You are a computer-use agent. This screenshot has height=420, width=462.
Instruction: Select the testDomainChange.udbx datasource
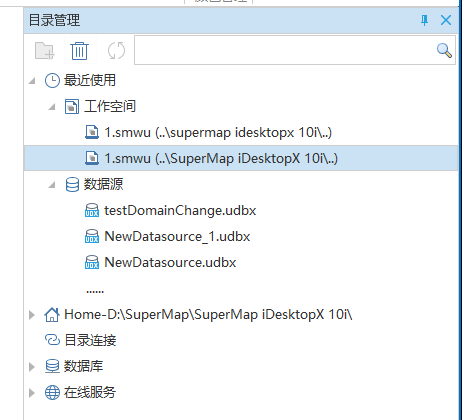coord(170,211)
